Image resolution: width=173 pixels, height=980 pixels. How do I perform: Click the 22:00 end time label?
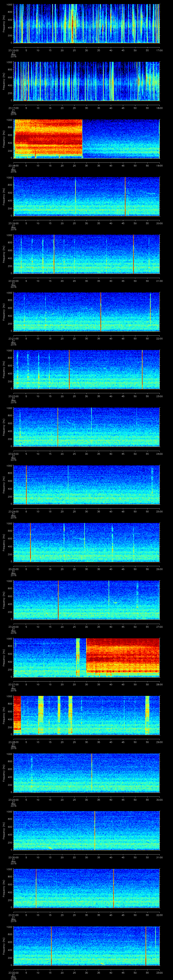coord(159,339)
